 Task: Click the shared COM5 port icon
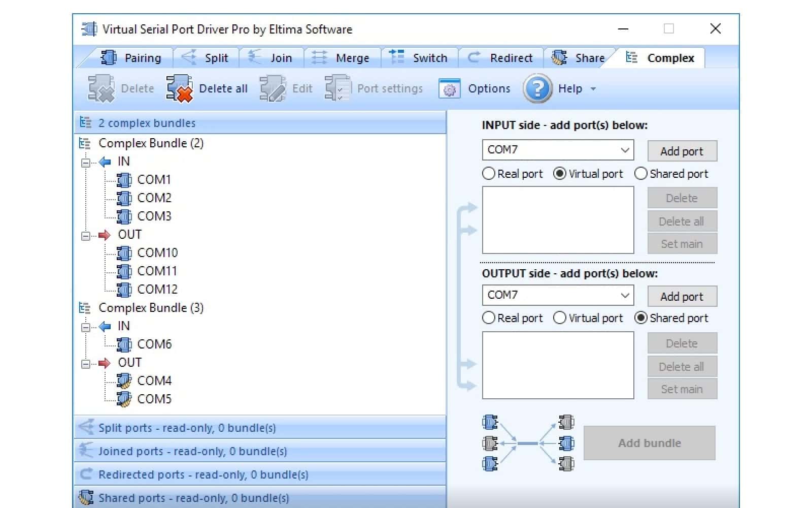[x=124, y=399]
